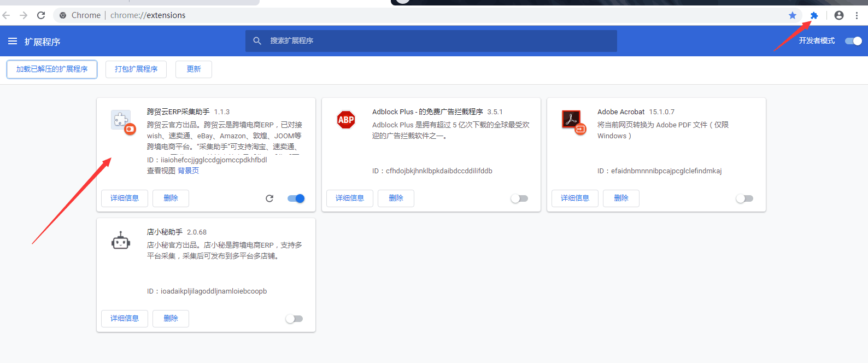
Task: Enable the Adobe Acrobat extension
Action: 744,198
